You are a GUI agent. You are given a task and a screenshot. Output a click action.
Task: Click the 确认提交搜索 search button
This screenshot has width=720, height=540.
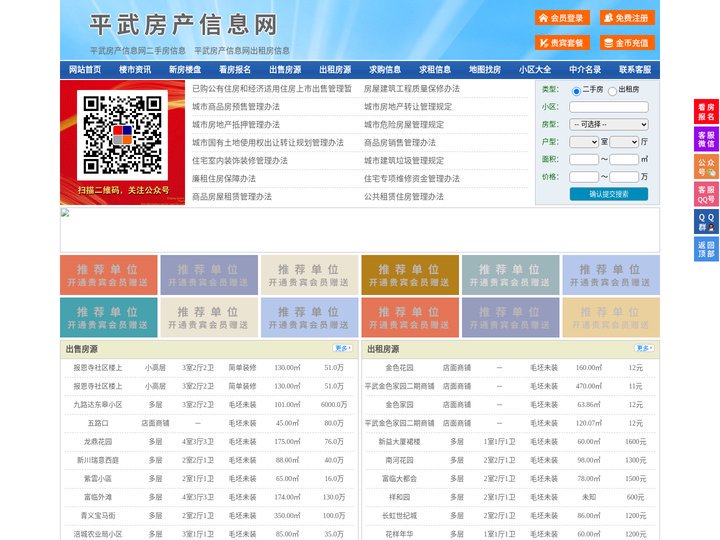point(609,194)
